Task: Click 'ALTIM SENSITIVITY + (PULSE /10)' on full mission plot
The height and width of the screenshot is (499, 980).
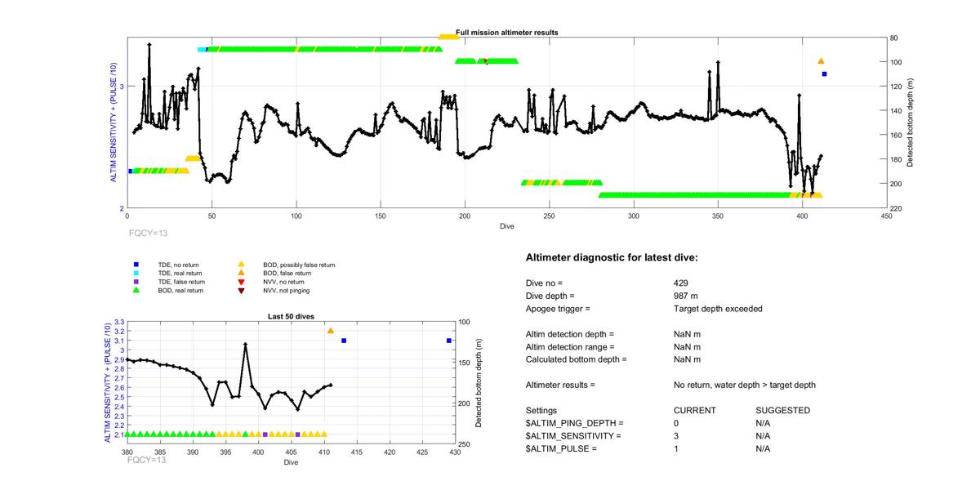Action: point(114,122)
